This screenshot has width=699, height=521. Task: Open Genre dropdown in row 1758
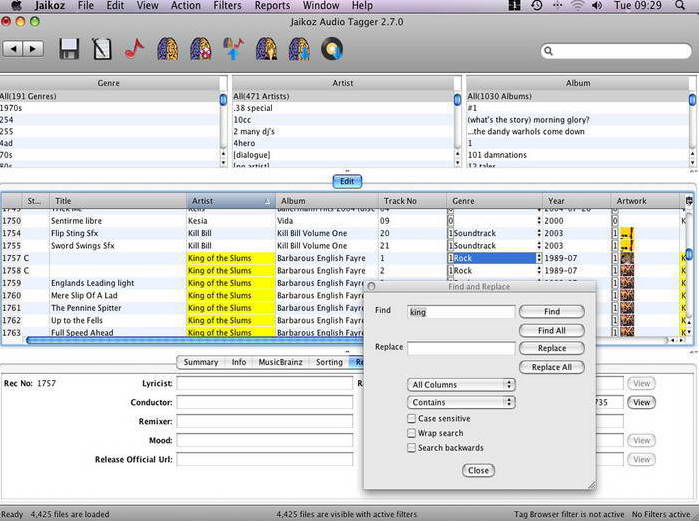pos(539,271)
